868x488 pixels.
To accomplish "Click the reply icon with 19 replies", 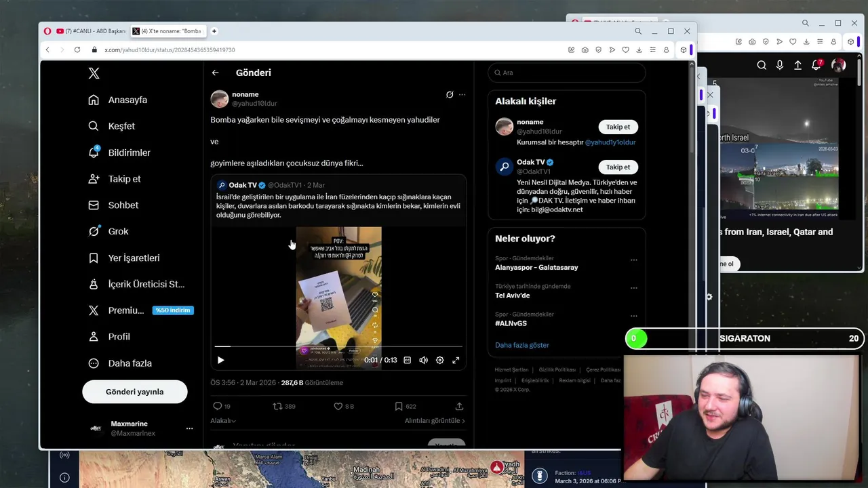I will pos(222,406).
